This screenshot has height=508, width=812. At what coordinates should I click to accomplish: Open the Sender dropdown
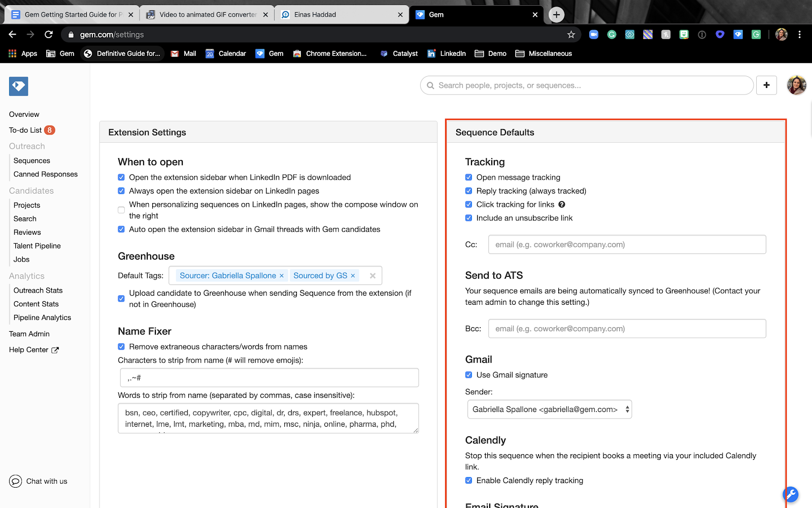click(550, 409)
